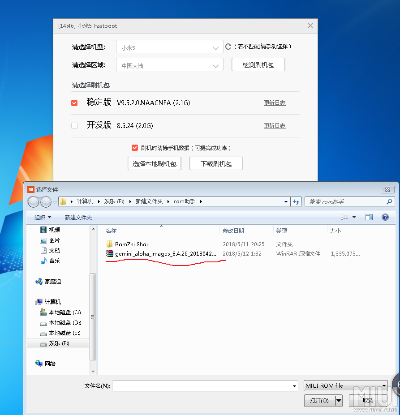
Task: Open the view options dropdown arrow
Action: (354, 217)
